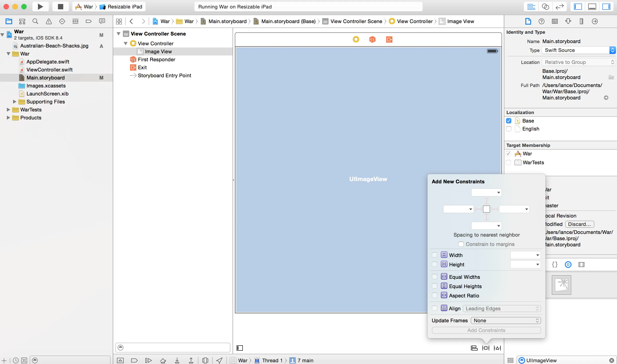Open Resolve Auto Layout Issues button

(x=497, y=348)
